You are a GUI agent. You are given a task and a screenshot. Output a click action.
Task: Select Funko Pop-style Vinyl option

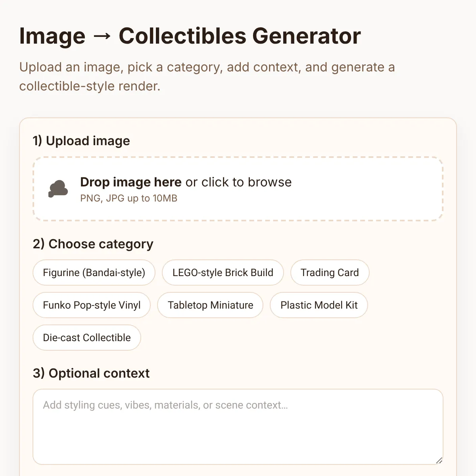92,305
